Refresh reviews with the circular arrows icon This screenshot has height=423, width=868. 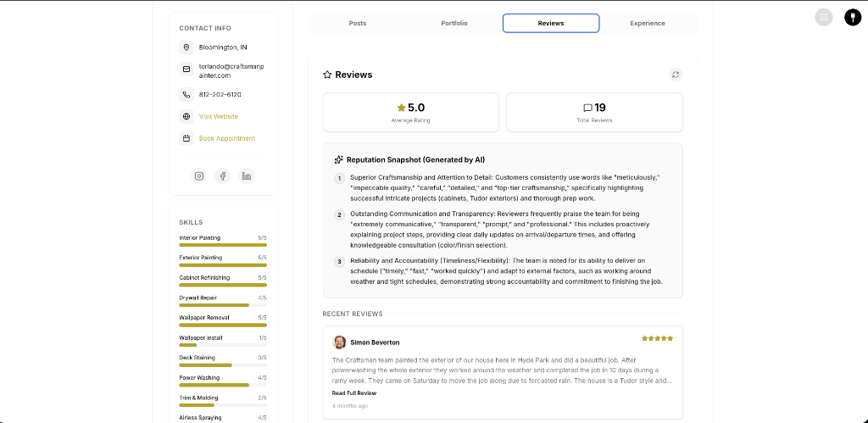(676, 75)
